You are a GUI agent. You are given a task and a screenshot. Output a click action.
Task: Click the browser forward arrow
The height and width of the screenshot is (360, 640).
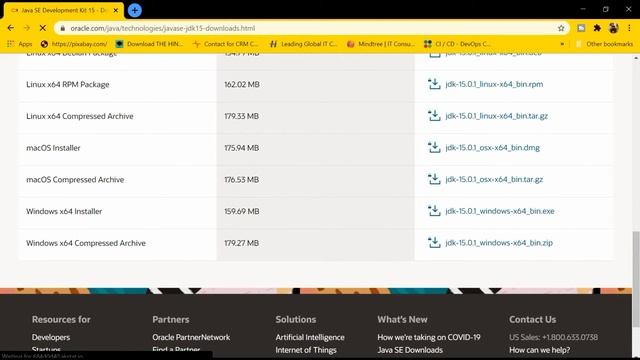[x=27, y=28]
